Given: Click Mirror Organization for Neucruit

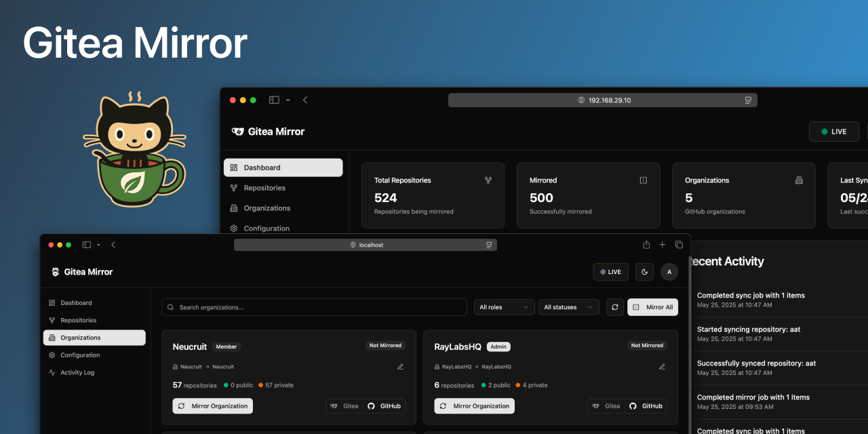Looking at the screenshot, I should [x=213, y=406].
